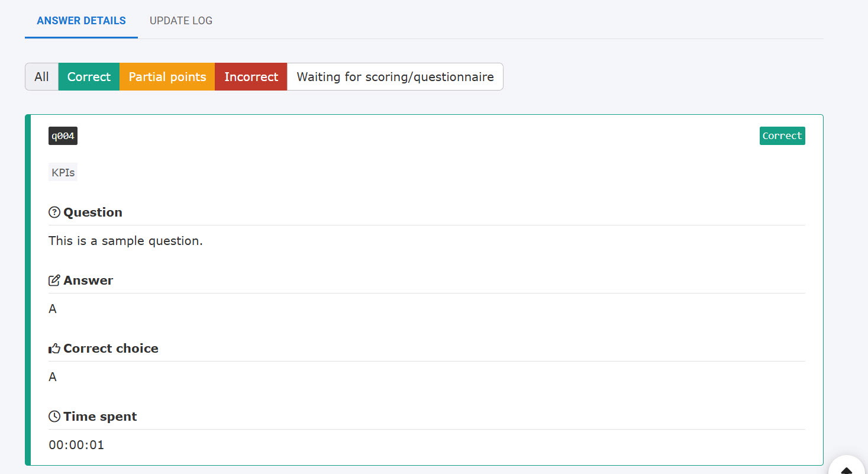Click the text 'This is a sample question.'

point(125,241)
